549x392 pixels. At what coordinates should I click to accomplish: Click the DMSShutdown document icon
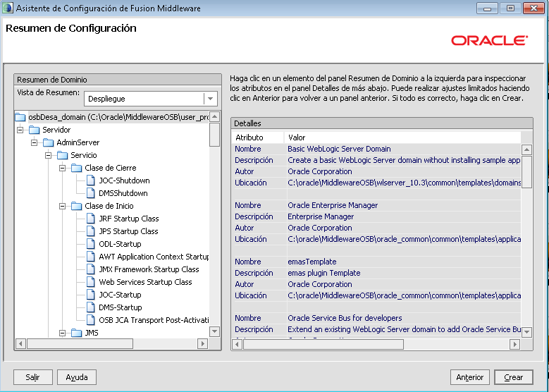tap(91, 193)
